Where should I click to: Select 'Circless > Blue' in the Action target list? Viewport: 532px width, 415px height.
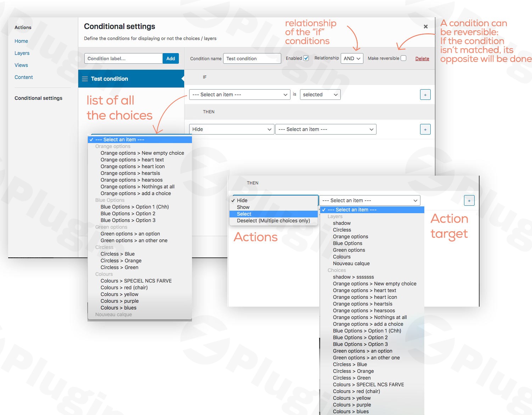pyautogui.click(x=350, y=364)
